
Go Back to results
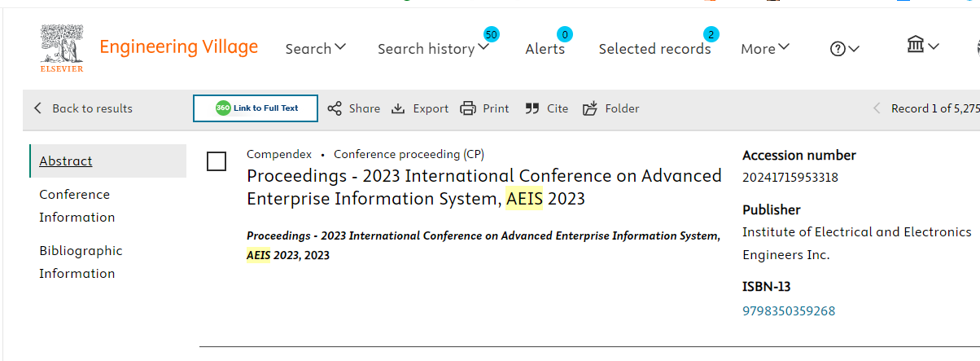83,108
